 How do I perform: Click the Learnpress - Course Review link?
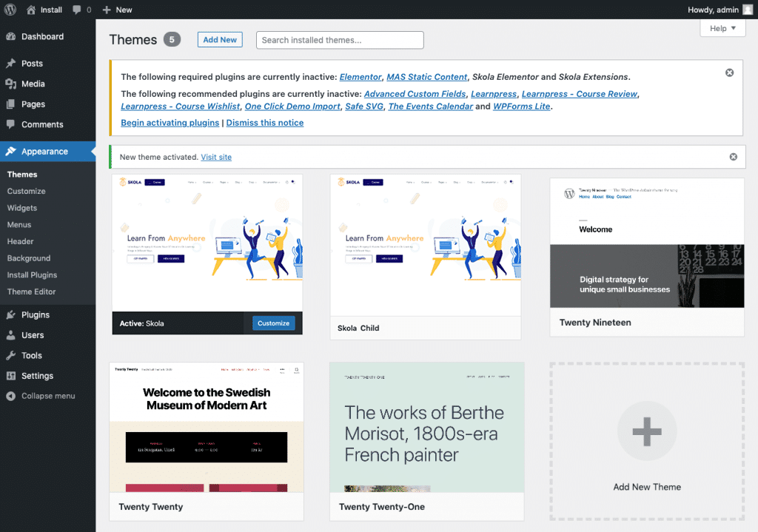[580, 94]
